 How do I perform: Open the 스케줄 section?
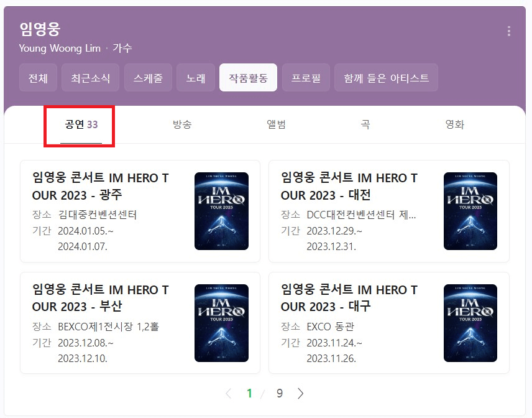pos(148,78)
